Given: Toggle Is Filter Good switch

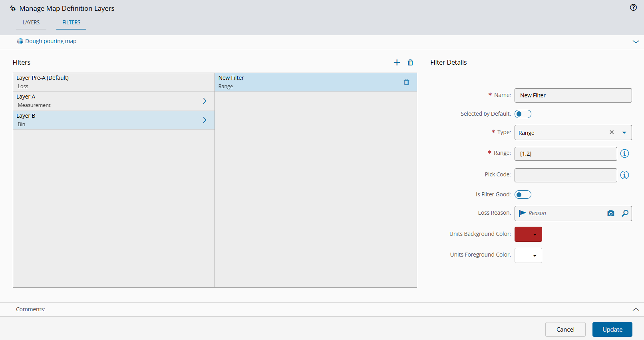Looking at the screenshot, I should pos(523,195).
